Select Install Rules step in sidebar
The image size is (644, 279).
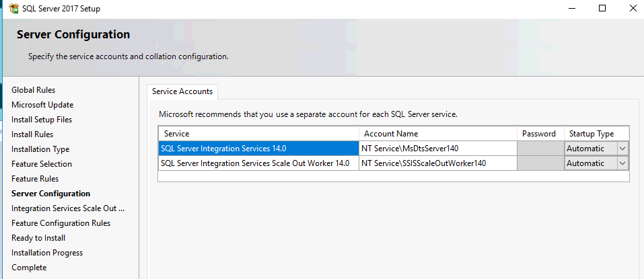[x=32, y=134]
